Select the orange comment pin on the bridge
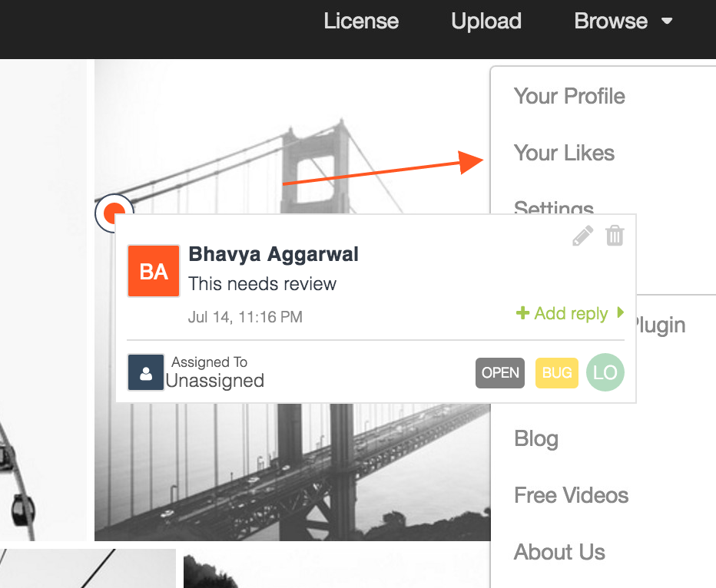716x588 pixels. pyautogui.click(x=114, y=213)
